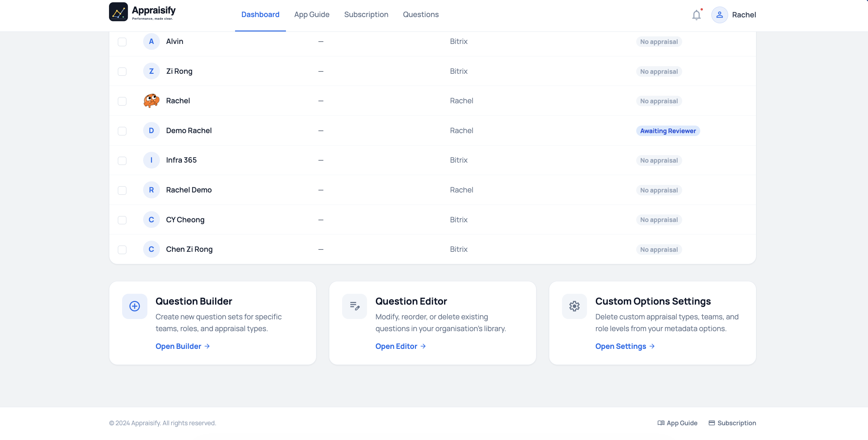Go to the Subscription nav tab
This screenshot has height=440, width=868.
point(366,14)
